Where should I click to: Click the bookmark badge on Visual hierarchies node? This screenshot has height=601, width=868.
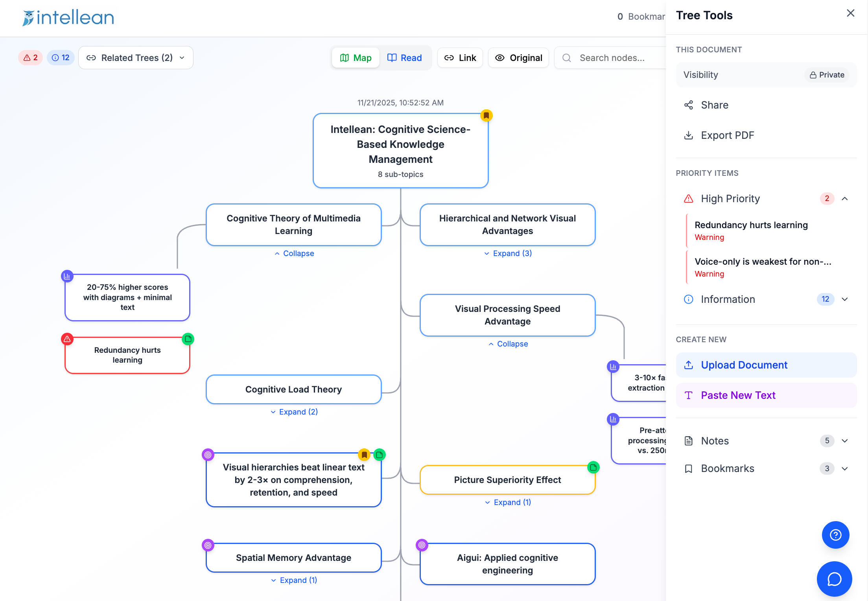click(364, 455)
